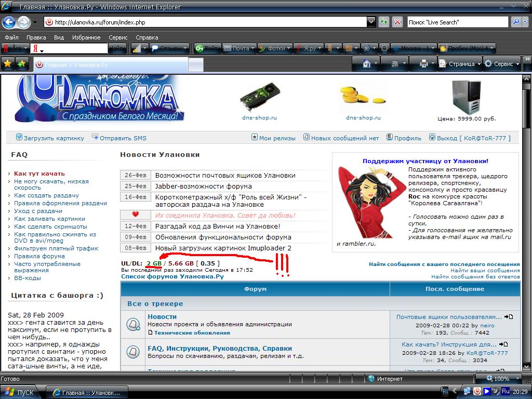This screenshot has height=399, width=532.
Task: Click the red Stop loading icon
Action: point(397,22)
